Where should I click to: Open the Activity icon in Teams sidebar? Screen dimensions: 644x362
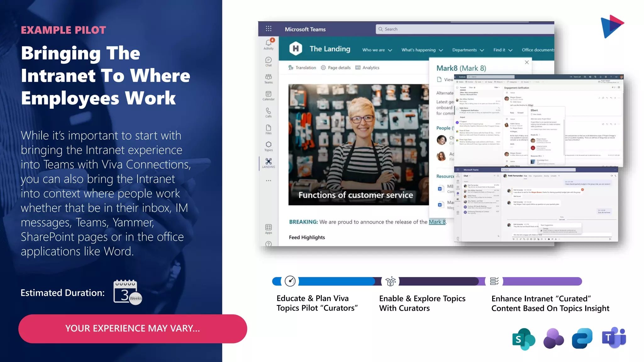269,44
